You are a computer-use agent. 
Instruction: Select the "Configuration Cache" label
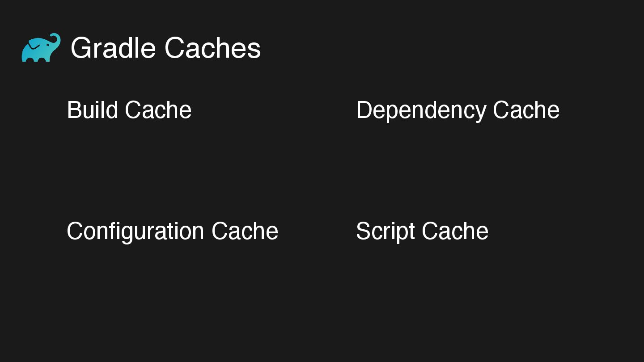[x=172, y=232]
